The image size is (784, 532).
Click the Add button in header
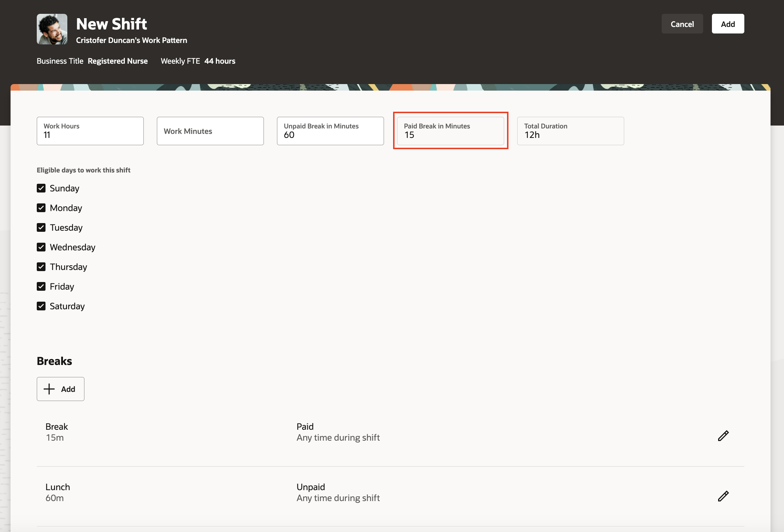tap(728, 24)
